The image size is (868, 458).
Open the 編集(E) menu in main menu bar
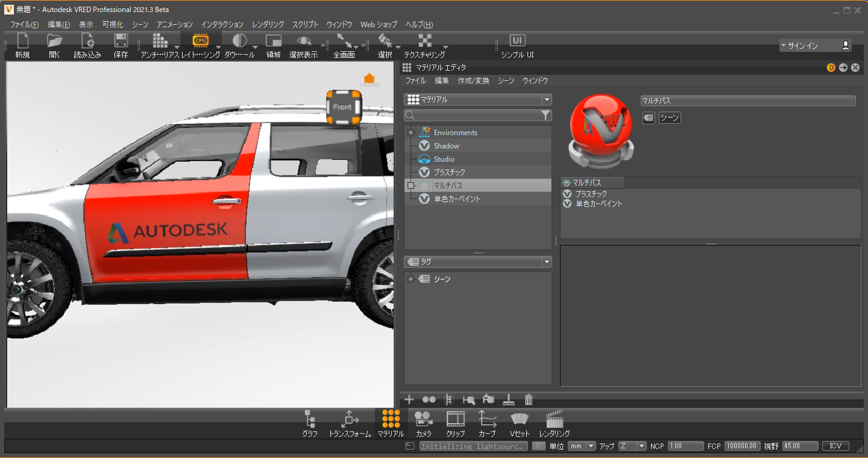pyautogui.click(x=59, y=25)
